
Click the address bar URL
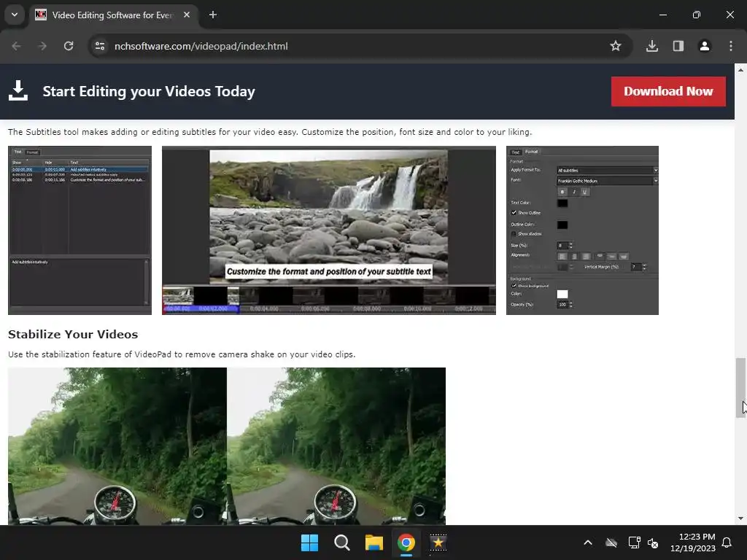pos(201,46)
